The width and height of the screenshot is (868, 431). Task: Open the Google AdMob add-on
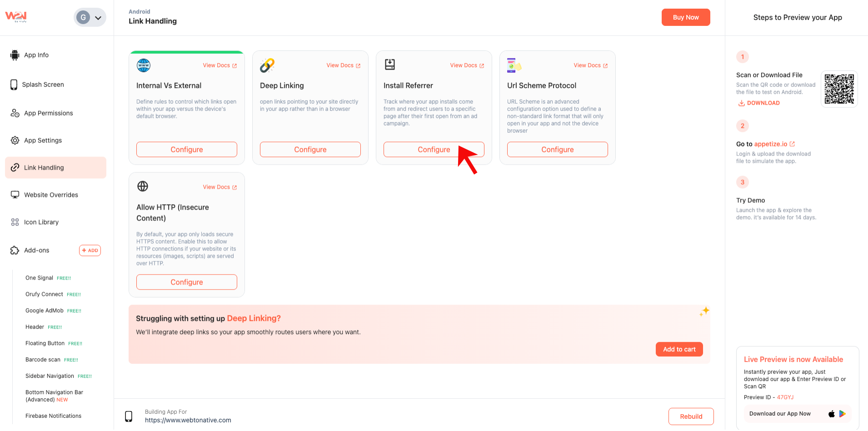(x=45, y=311)
